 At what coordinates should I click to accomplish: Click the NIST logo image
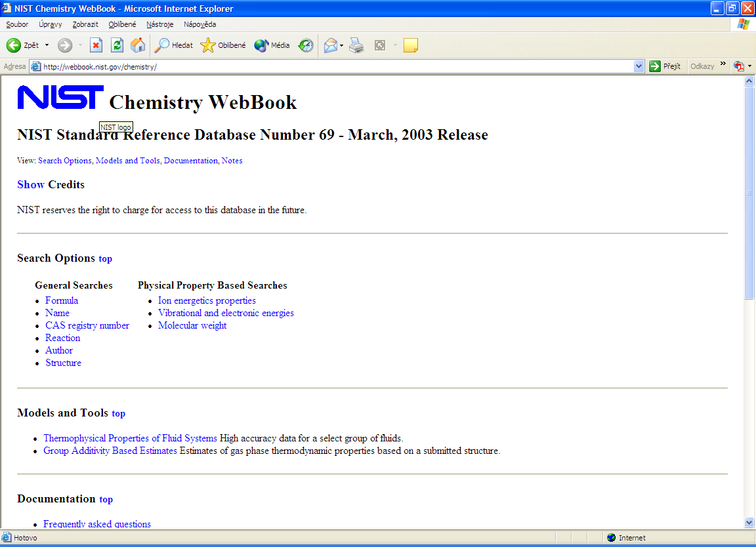tap(60, 97)
